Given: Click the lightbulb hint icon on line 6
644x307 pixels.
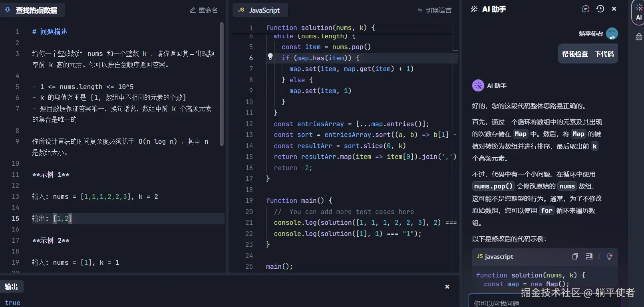Looking at the screenshot, I should coord(270,57).
